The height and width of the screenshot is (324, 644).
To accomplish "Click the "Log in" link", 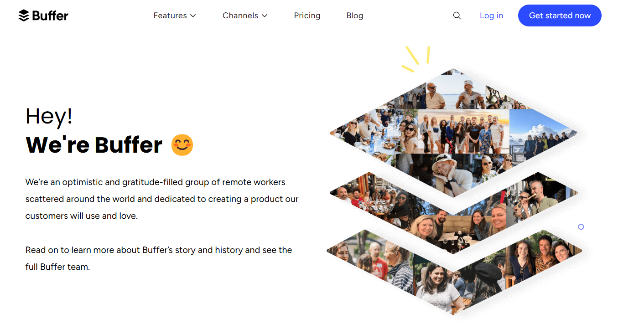I will pos(491,15).
